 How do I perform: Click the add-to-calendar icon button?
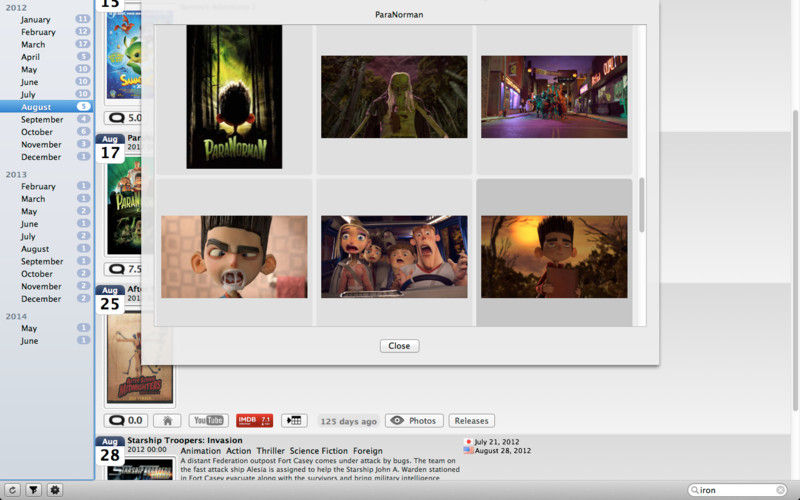tap(294, 421)
